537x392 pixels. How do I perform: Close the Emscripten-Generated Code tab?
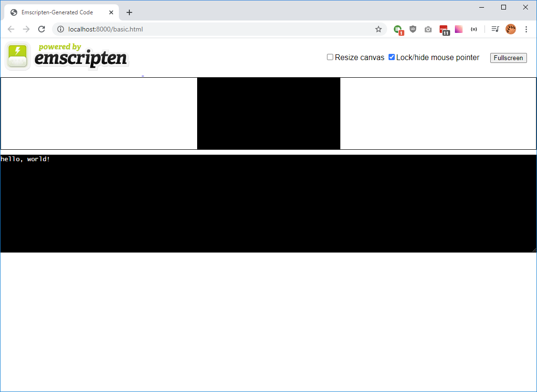pyautogui.click(x=111, y=12)
